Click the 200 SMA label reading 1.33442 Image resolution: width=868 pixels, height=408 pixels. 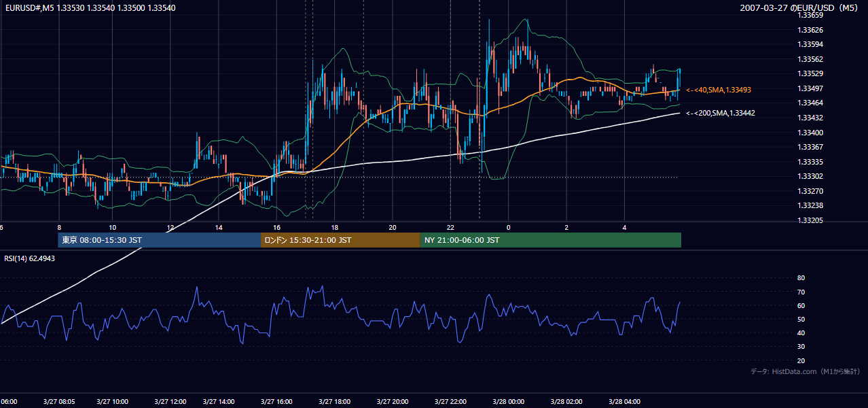tap(721, 114)
